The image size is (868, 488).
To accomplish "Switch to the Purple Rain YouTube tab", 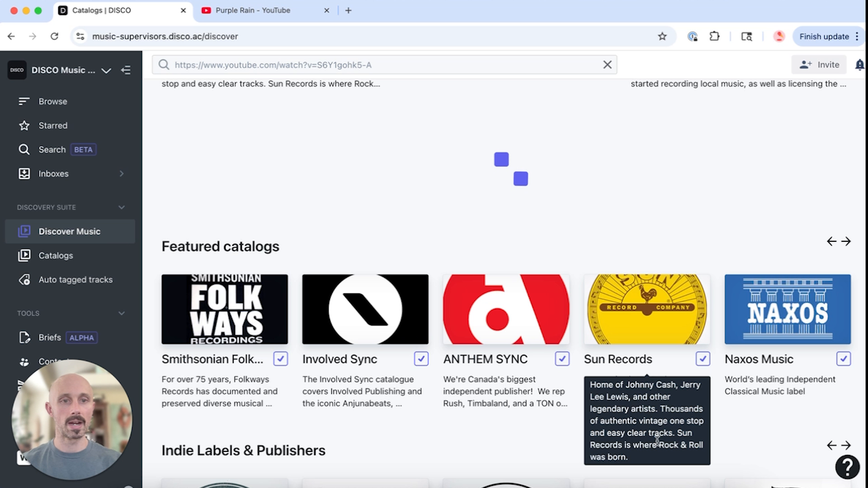I will pyautogui.click(x=252, y=10).
